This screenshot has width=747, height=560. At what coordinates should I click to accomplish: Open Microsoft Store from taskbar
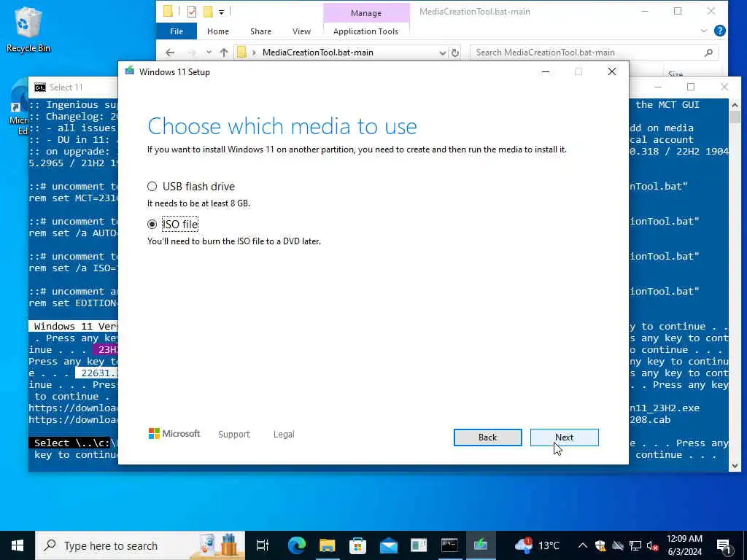click(357, 545)
